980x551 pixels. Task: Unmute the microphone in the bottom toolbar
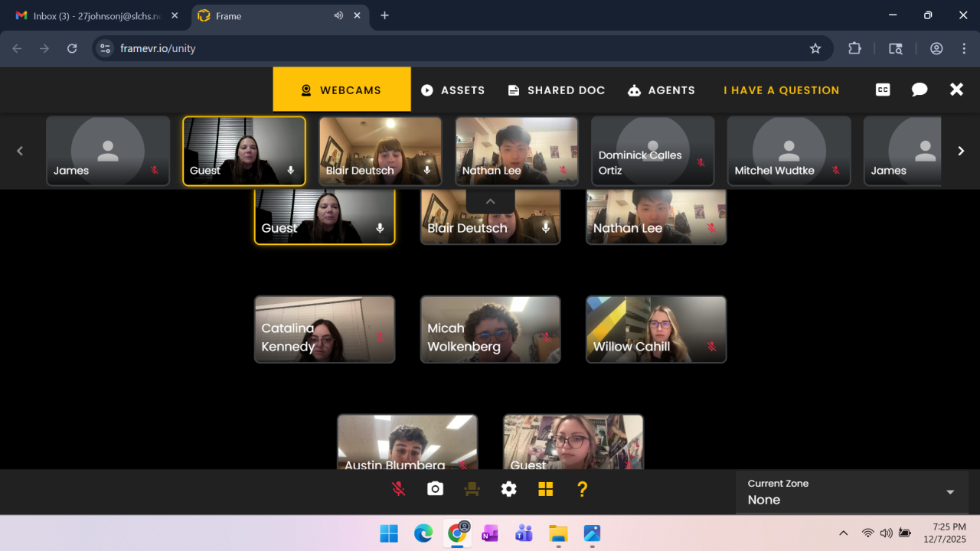pyautogui.click(x=398, y=489)
